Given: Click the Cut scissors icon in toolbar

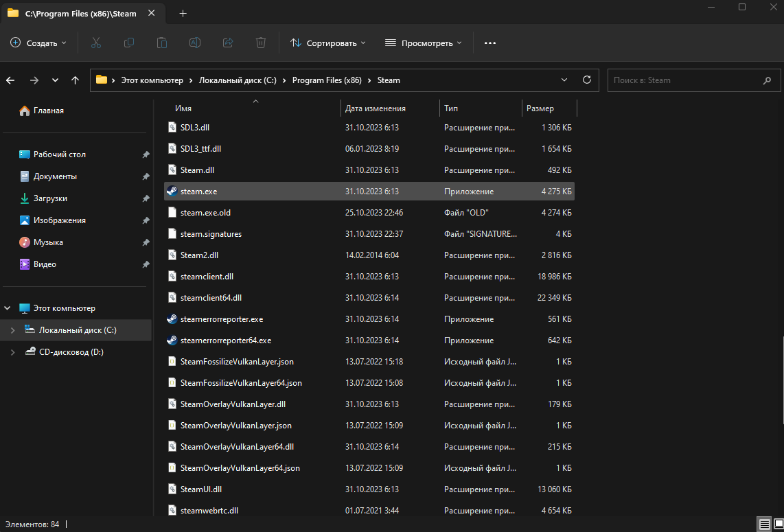Looking at the screenshot, I should (x=95, y=43).
